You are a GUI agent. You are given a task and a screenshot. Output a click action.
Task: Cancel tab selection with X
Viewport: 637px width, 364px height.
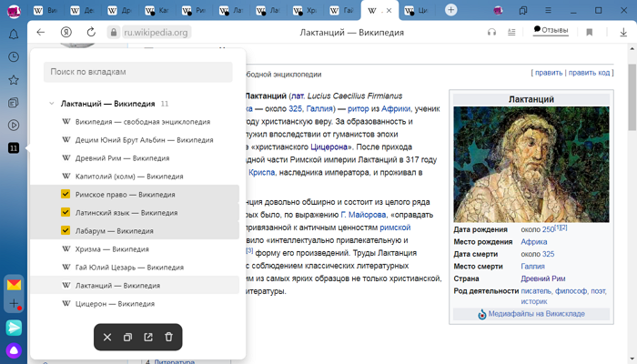(107, 337)
